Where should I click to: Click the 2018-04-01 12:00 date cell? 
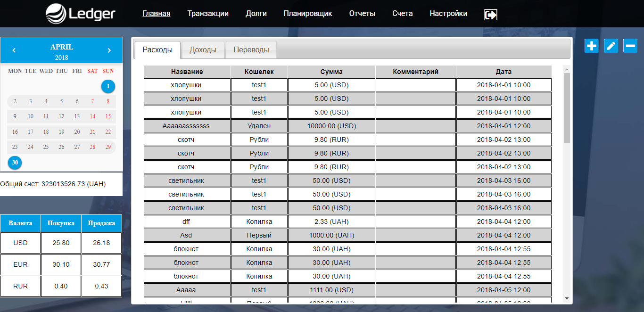tap(504, 126)
